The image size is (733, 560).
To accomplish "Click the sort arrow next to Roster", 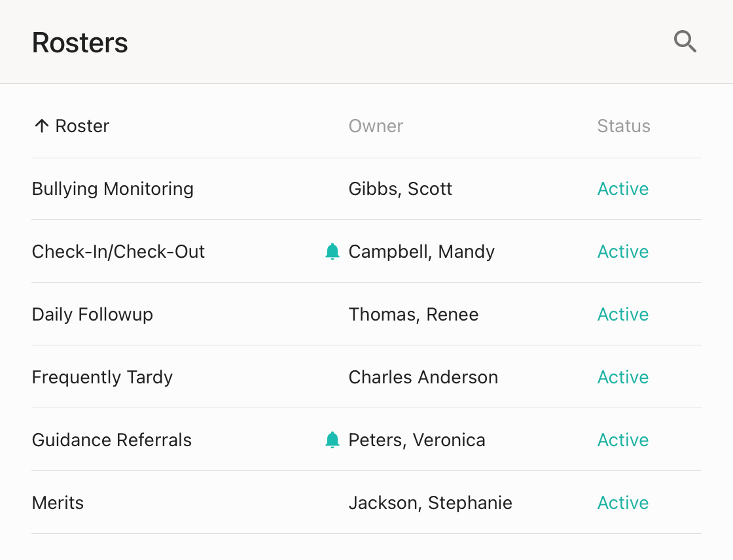I will pos(42,126).
